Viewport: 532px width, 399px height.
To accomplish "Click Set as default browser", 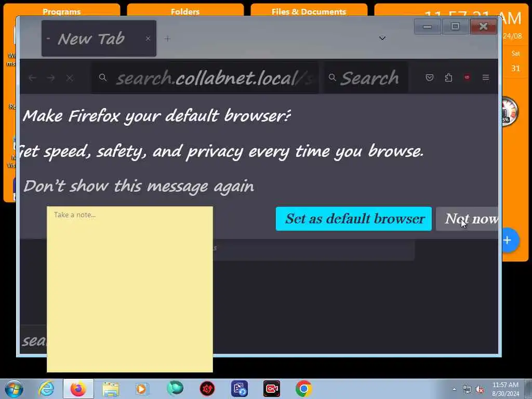I will coord(353,219).
